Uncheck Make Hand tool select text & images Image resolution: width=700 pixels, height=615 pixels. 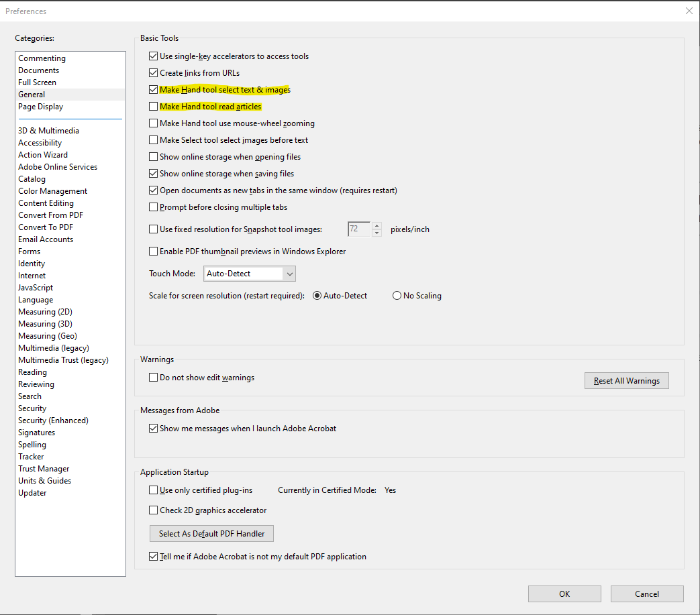click(153, 90)
